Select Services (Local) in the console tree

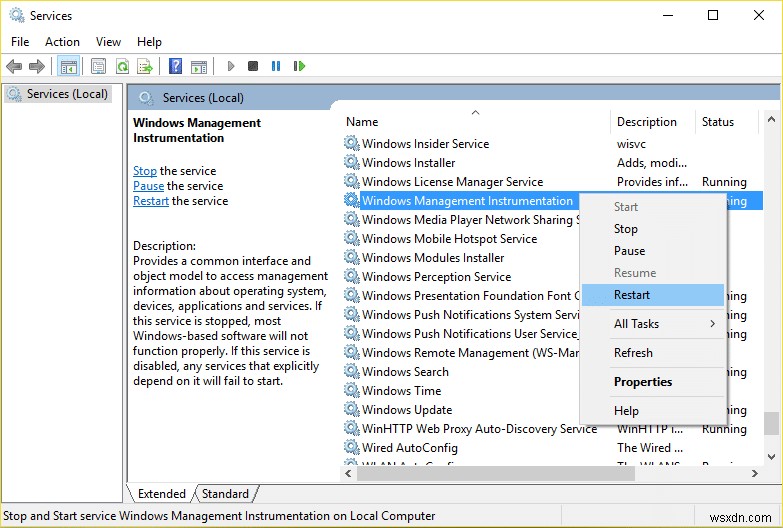(x=58, y=94)
